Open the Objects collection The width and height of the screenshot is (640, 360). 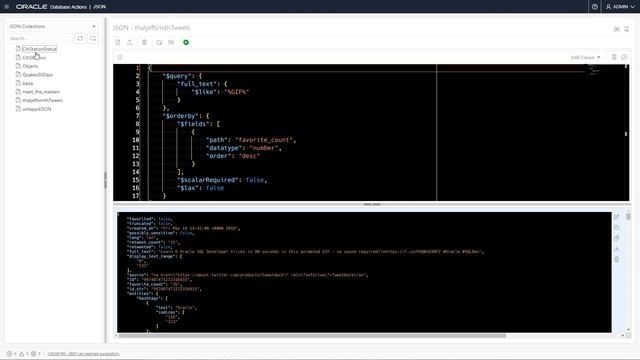pyautogui.click(x=30, y=66)
